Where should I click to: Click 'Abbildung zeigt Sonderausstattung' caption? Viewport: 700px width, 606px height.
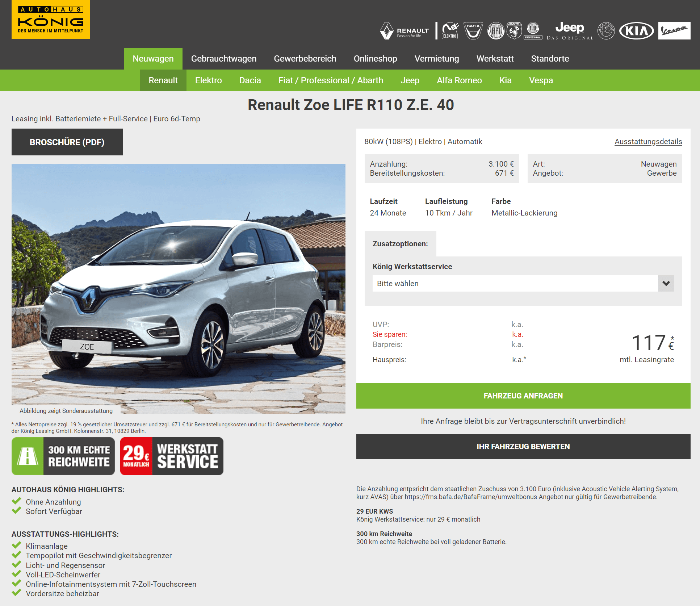point(66,411)
